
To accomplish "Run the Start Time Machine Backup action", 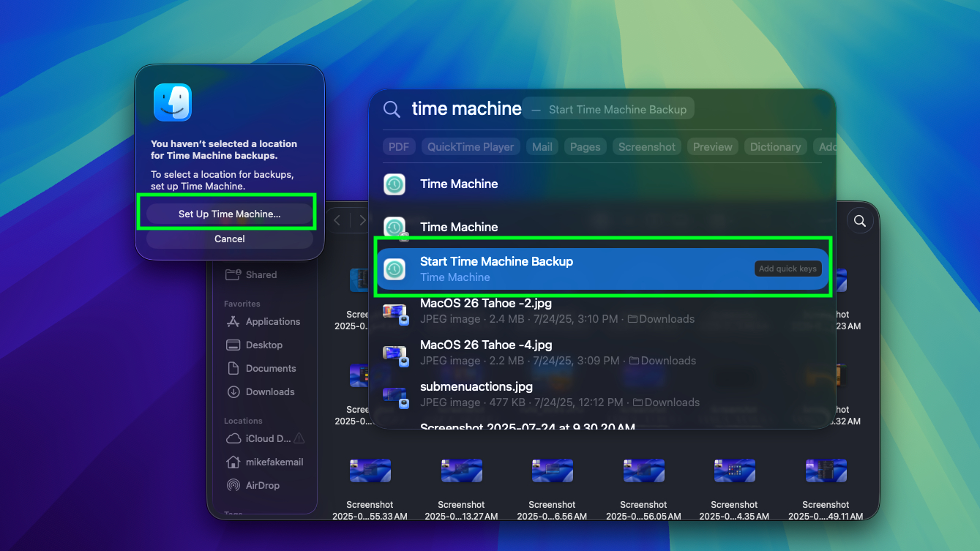I will (602, 269).
